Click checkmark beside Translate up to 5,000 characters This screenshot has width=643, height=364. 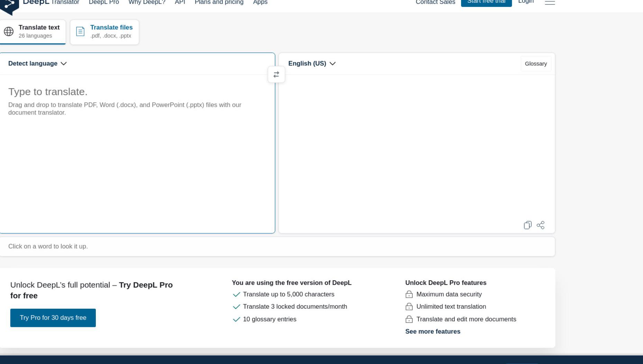tap(236, 295)
